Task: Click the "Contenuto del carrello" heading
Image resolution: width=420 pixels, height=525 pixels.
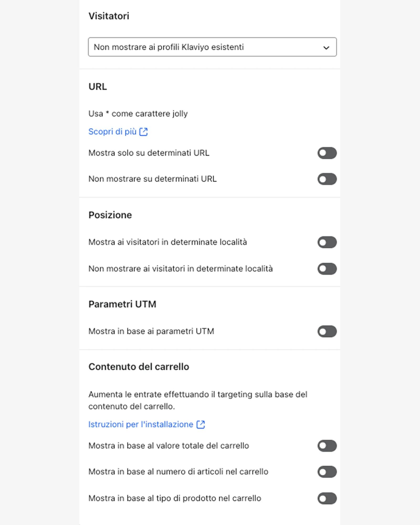Action: click(139, 366)
